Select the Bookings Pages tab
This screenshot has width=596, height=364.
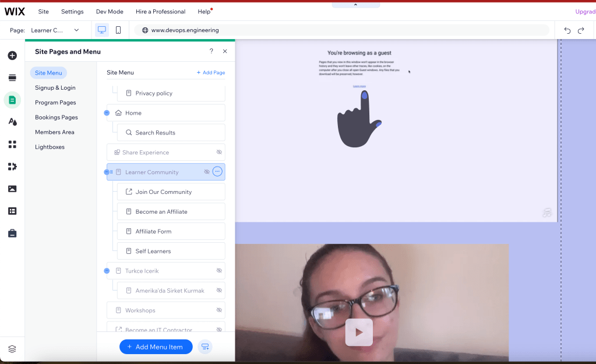click(x=57, y=118)
